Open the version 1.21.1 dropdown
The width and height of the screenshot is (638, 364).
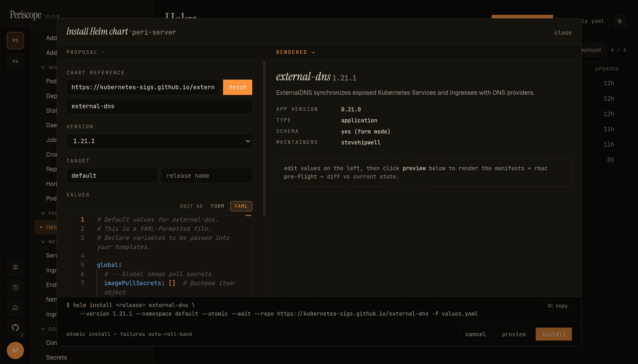[159, 141]
